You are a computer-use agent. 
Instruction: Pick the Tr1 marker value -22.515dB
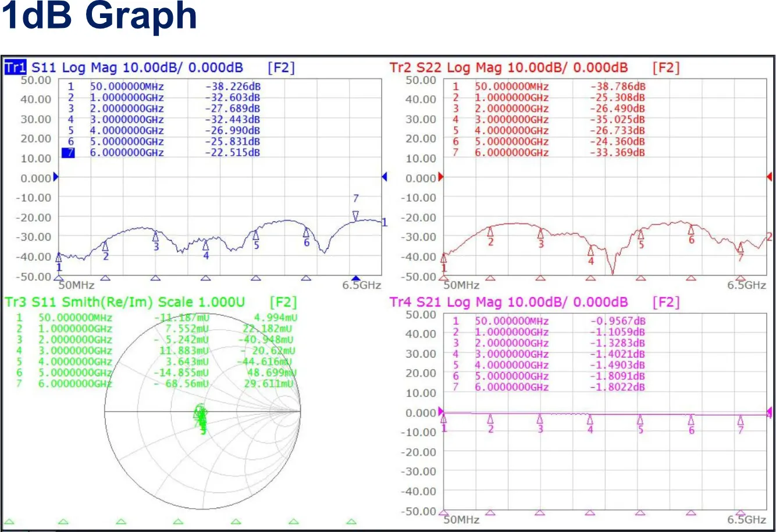click(x=232, y=153)
